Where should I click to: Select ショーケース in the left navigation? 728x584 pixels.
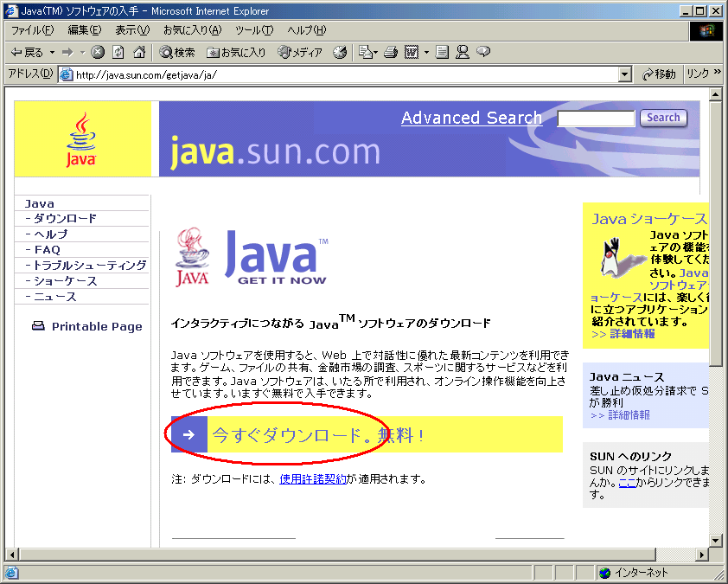click(x=66, y=281)
